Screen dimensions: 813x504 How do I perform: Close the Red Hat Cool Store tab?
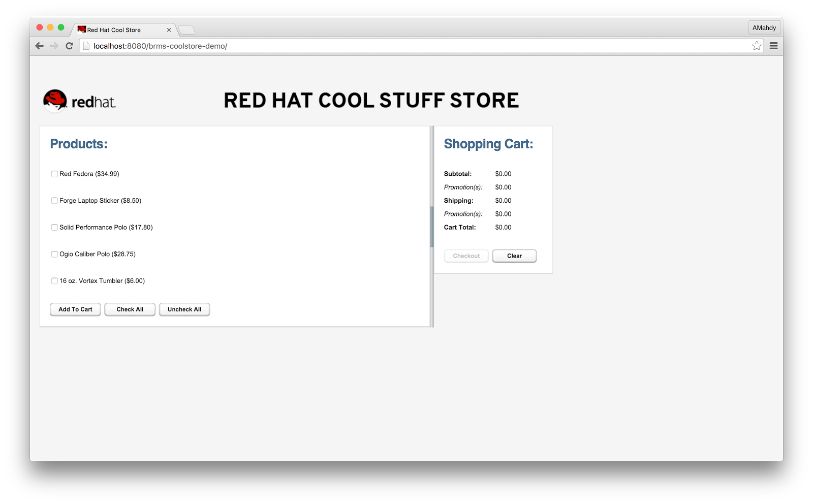tap(169, 30)
